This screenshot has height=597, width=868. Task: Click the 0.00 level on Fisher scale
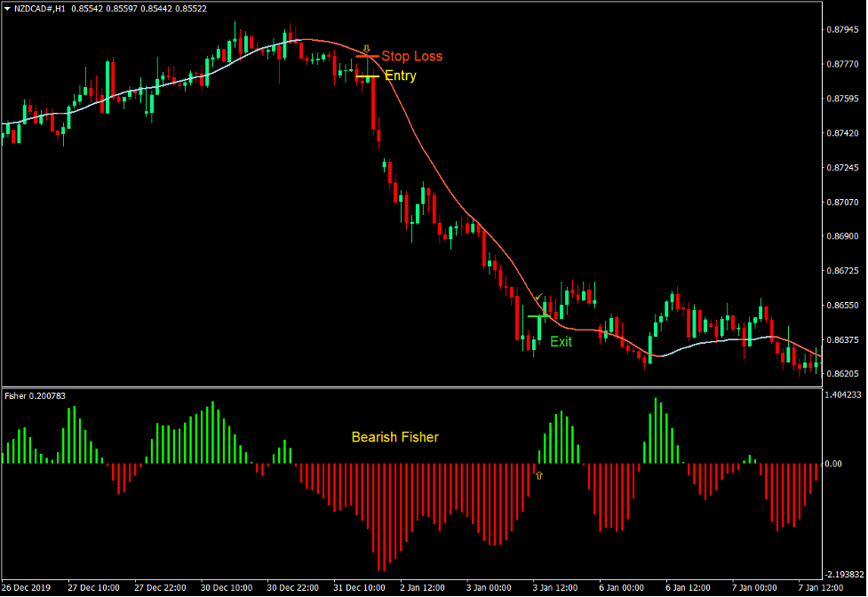click(833, 464)
